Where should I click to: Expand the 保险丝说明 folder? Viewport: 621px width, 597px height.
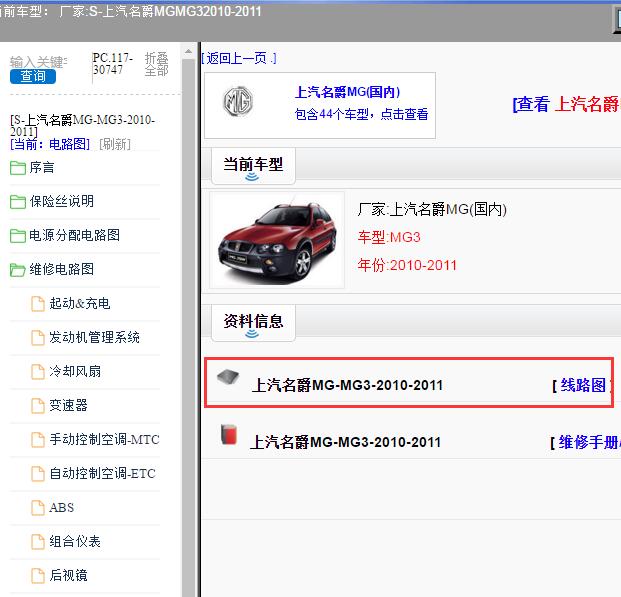click(x=61, y=201)
